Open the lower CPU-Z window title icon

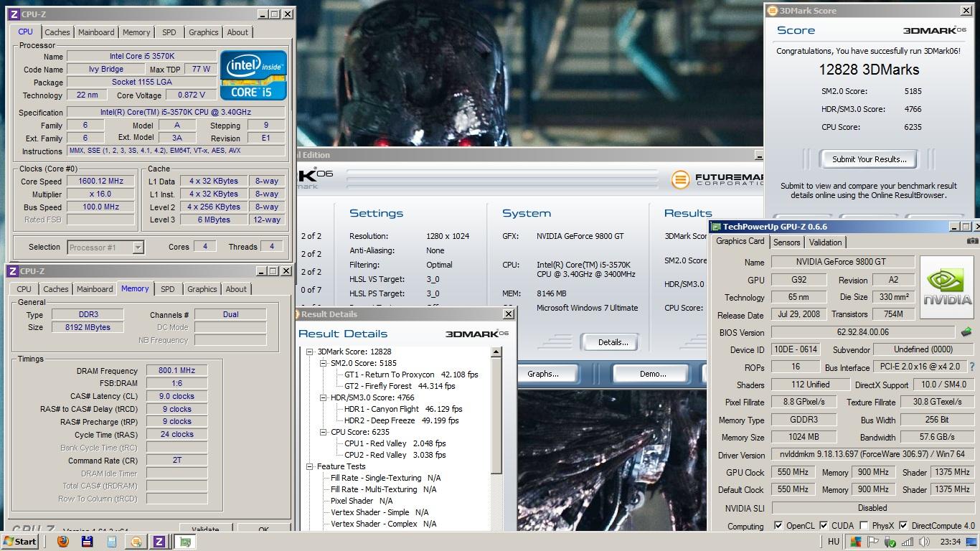click(x=13, y=270)
